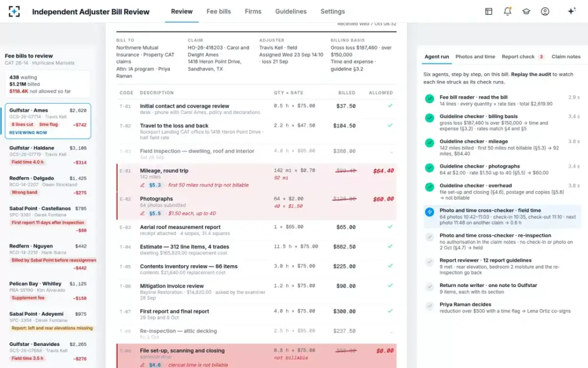Open guideline §5.5 link on Photographs line
This screenshot has width=588, height=368.
(x=155, y=213)
